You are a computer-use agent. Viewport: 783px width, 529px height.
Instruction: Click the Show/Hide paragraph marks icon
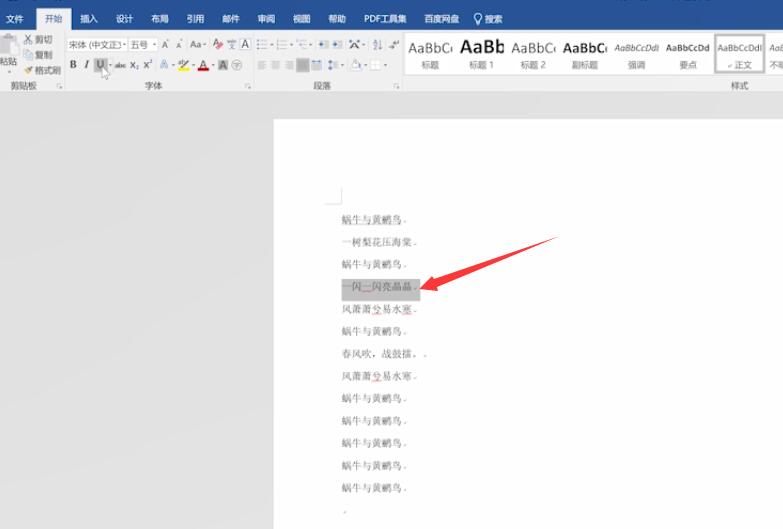[393, 44]
